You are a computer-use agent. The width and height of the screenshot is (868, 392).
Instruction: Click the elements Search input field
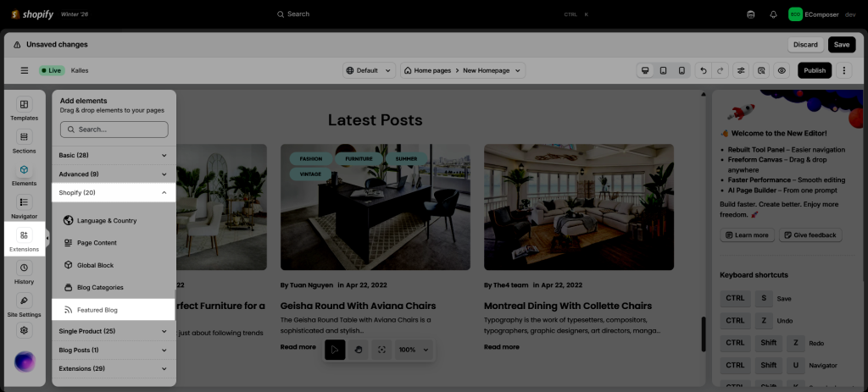point(114,130)
